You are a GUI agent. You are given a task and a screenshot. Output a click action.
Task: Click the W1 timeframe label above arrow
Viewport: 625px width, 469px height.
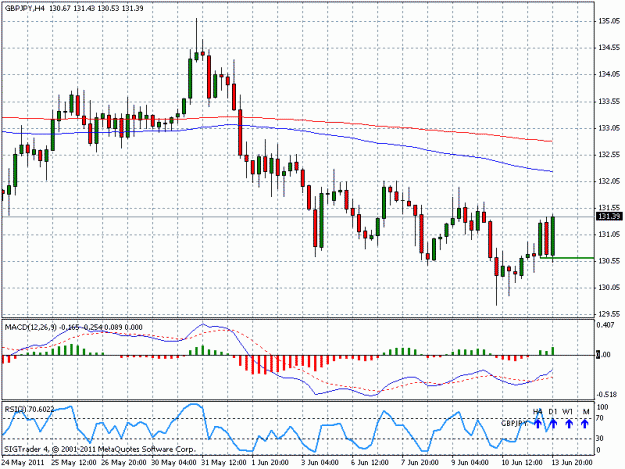pos(568,411)
